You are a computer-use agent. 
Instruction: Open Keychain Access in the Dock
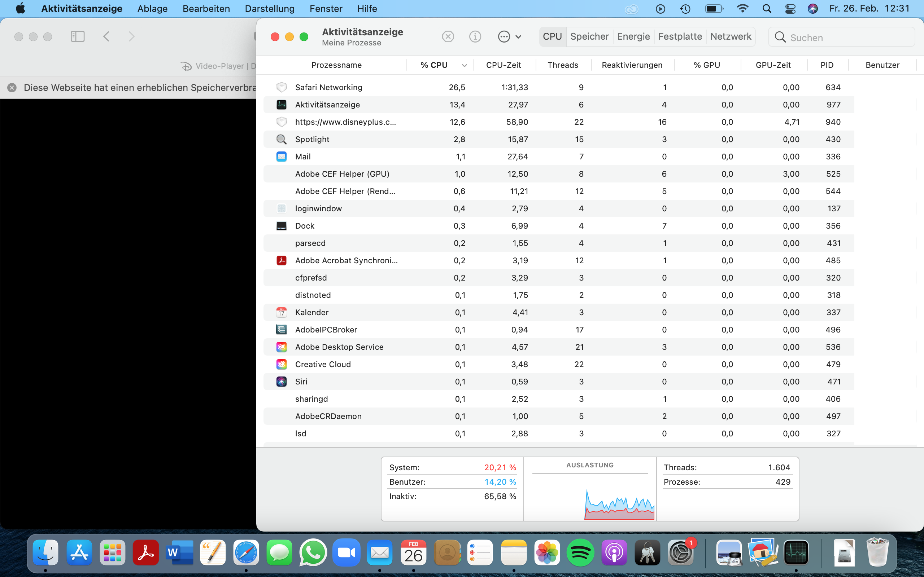(647, 552)
